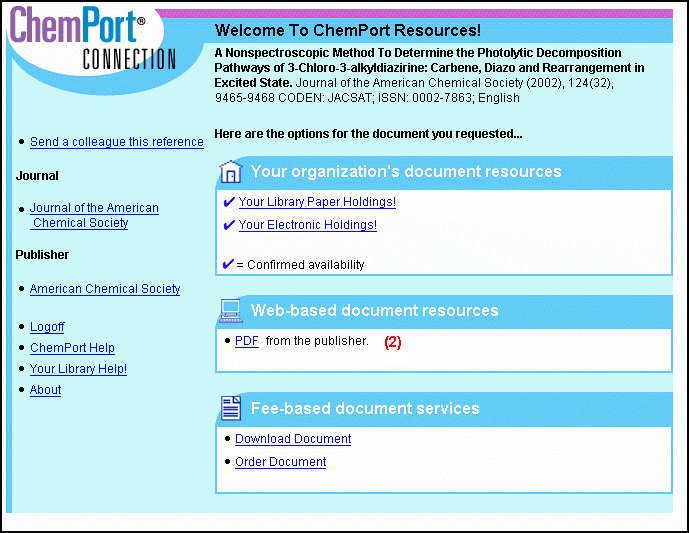Viewport: 689px width, 533px height.
Task: Open Send a colleague this reference link
Action: (x=116, y=142)
